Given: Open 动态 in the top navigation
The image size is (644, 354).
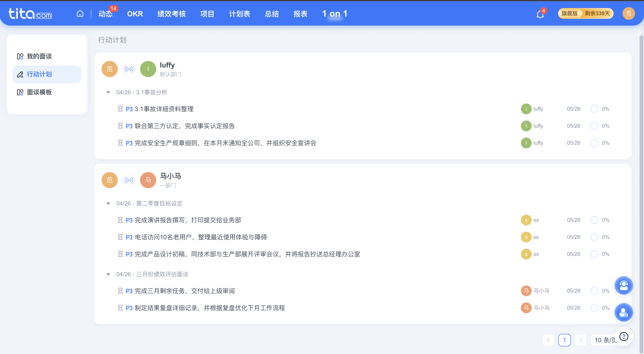Looking at the screenshot, I should 105,14.
